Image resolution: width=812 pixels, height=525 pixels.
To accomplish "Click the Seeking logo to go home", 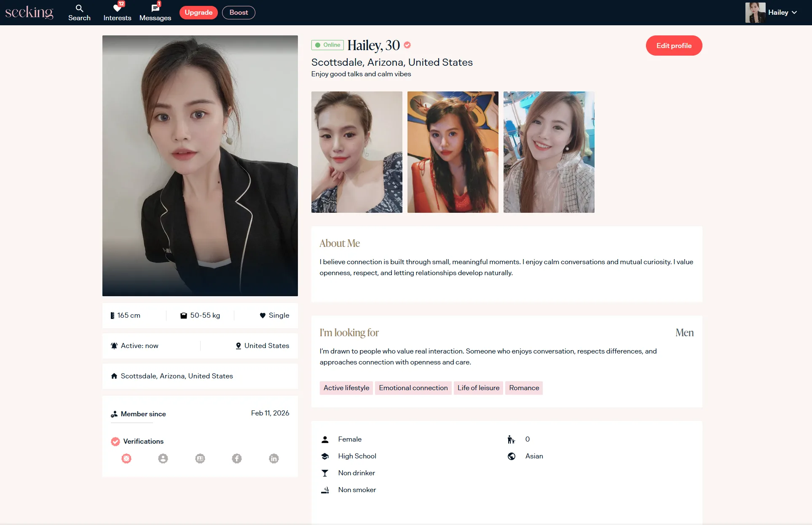I will [29, 12].
